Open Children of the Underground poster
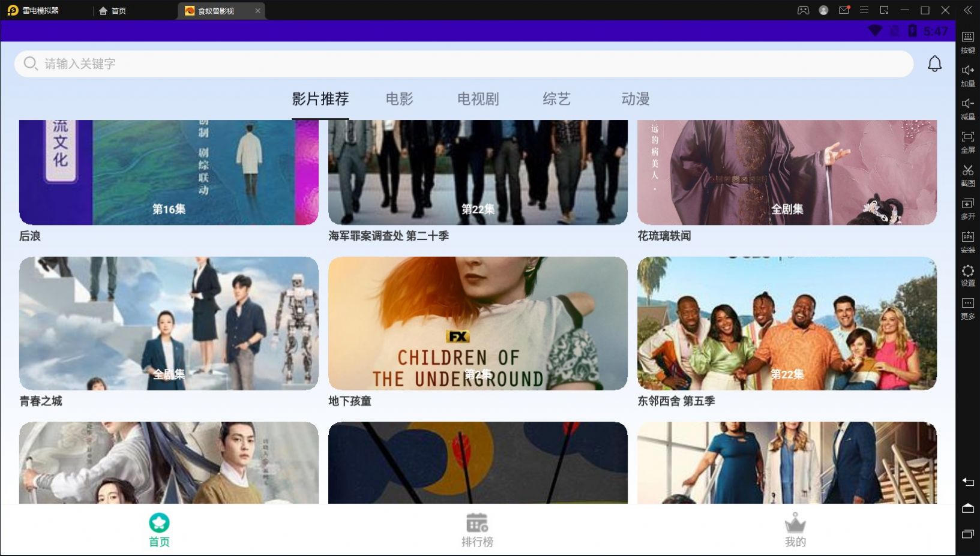 (x=478, y=323)
